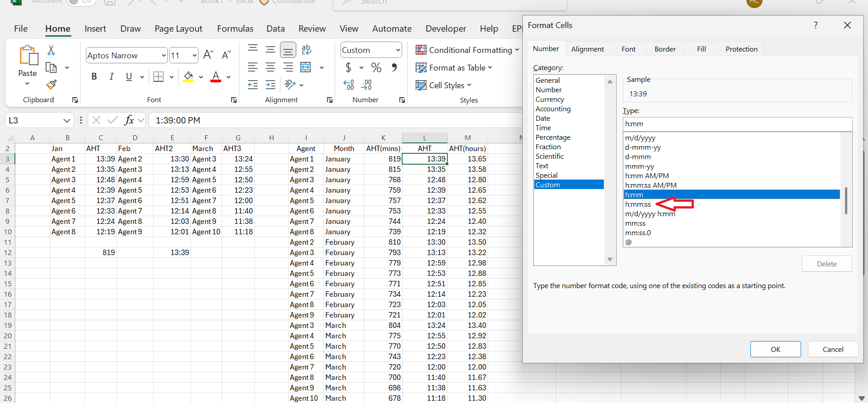Toggle Underline formatting

coord(129,76)
